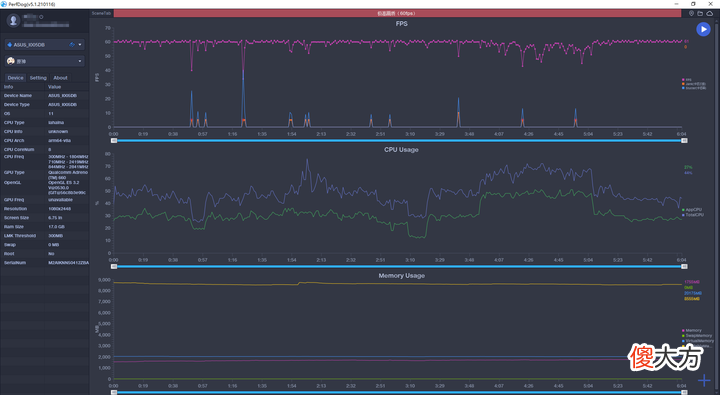This screenshot has height=395, width=720.
Task: Click left handle of CPU Usage range slider
Action: click(114, 266)
